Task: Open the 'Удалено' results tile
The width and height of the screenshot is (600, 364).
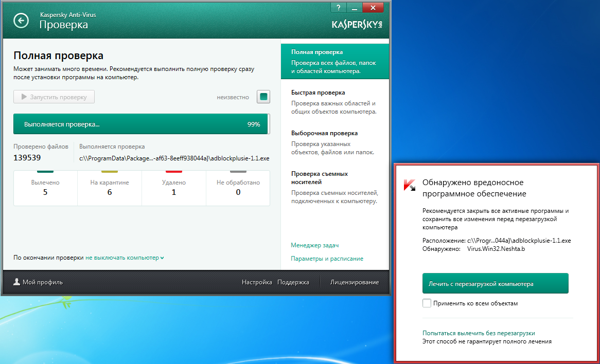Action: (x=174, y=188)
